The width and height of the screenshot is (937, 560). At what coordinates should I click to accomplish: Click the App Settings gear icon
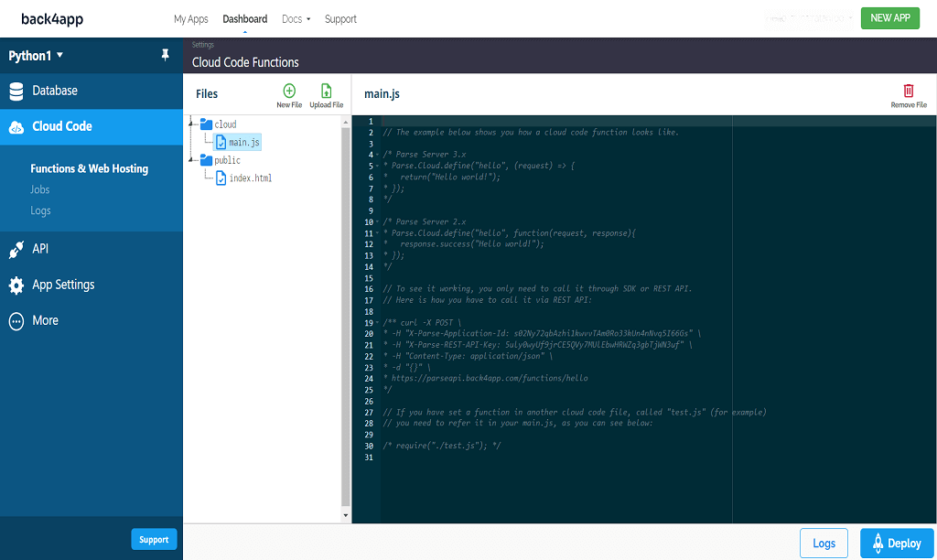tap(16, 285)
